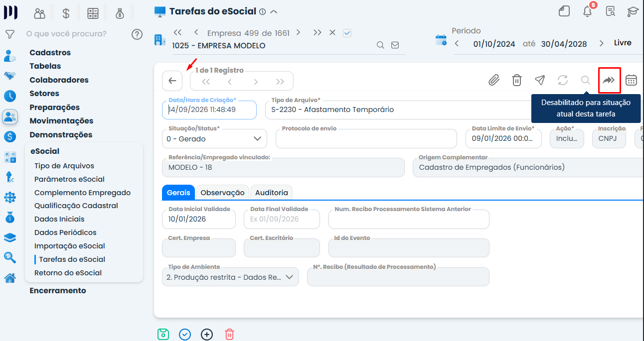The image size is (644, 341).
Task: Click the green save disk icon
Action: (x=163, y=334)
